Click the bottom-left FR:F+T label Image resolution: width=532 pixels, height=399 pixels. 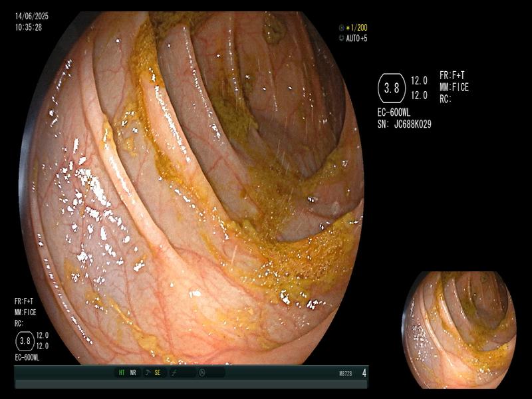(24, 301)
